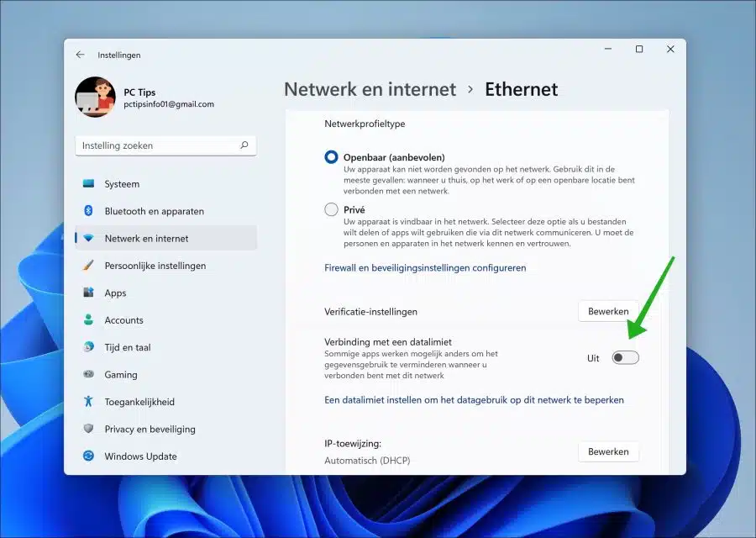Open the Toegankelijkheid accessibility icon
756x538 pixels.
88,402
